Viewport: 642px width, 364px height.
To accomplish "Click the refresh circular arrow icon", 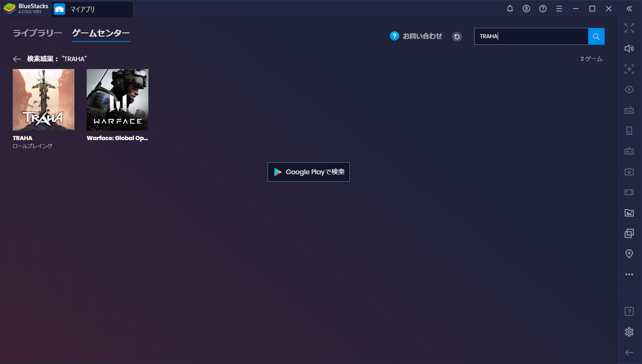I will 457,37.
